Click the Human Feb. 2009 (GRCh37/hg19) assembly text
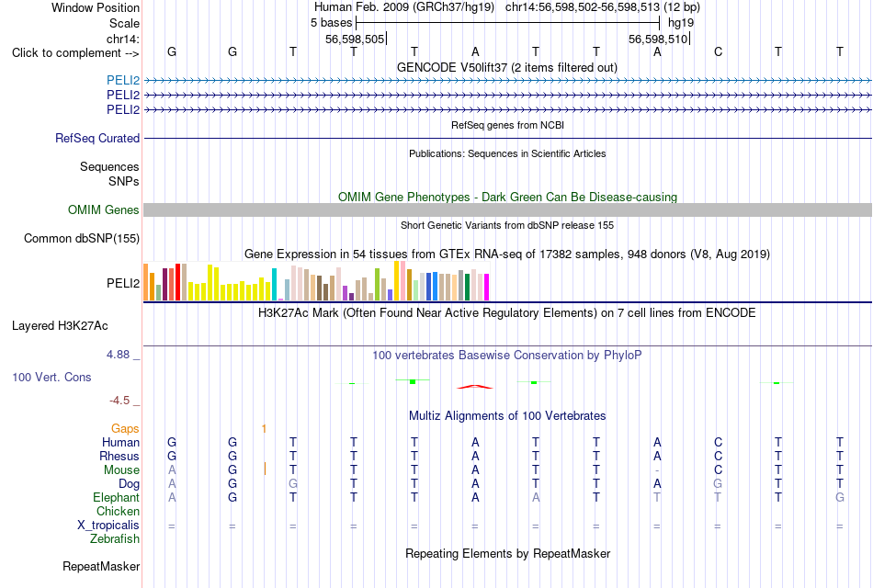 (x=404, y=7)
